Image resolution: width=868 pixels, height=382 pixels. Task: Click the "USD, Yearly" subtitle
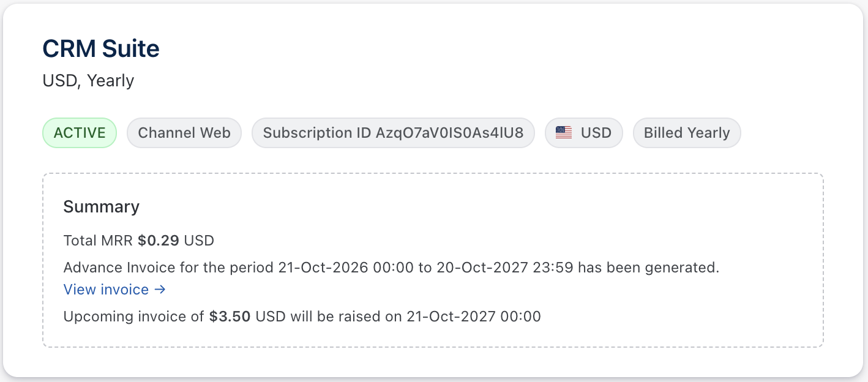pyautogui.click(x=88, y=80)
